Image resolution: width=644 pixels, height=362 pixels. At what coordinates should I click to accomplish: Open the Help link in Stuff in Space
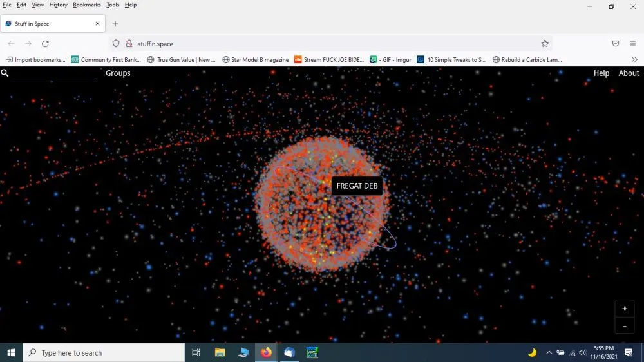coord(601,73)
